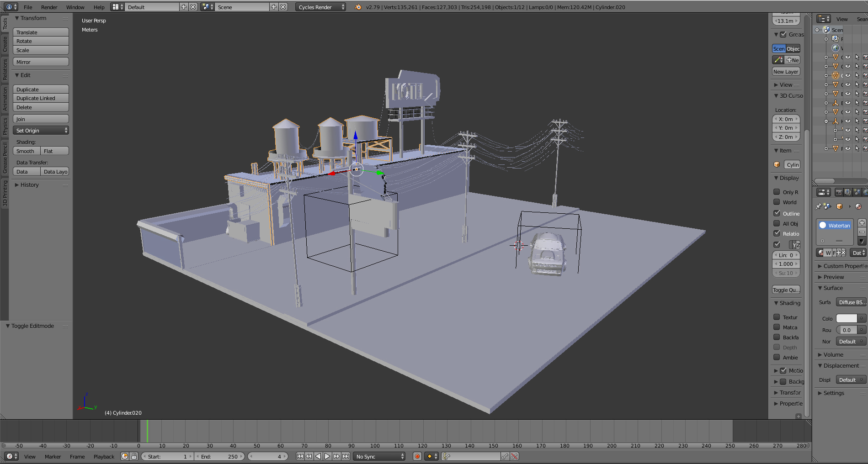Click the Render camera icon in Properties
This screenshot has width=868, height=464.
[x=839, y=192]
